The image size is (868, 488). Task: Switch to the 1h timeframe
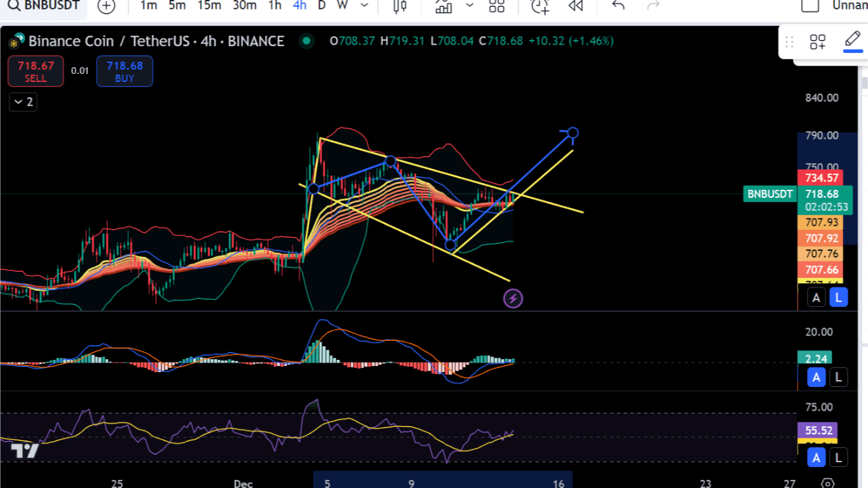[x=275, y=5]
